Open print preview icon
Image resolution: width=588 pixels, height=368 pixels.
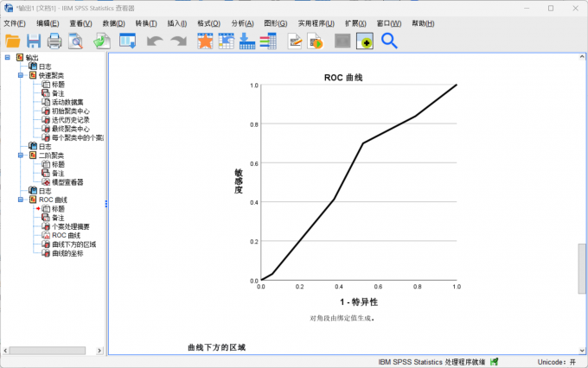pos(75,41)
